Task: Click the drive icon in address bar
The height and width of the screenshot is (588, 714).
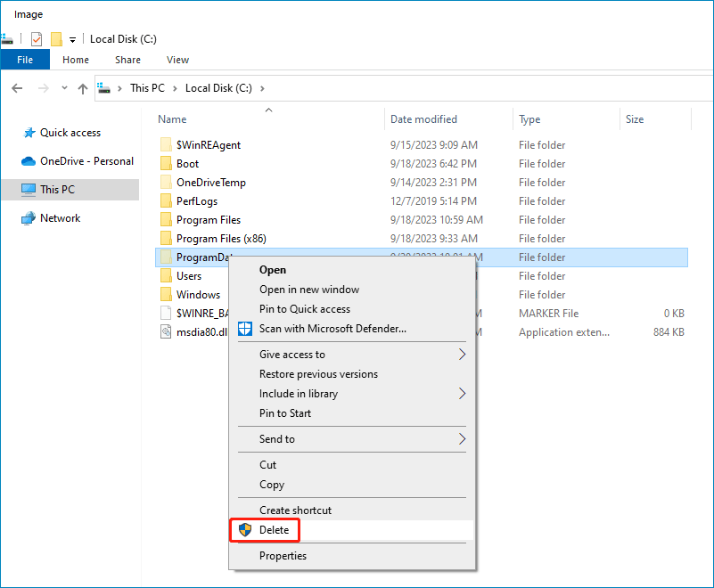Action: 104,88
